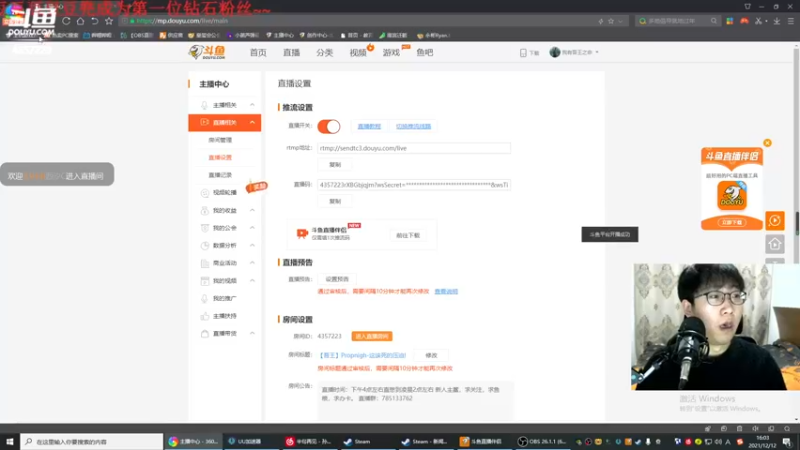Click the orange 进入直播房间 button
The height and width of the screenshot is (450, 800).
point(372,336)
